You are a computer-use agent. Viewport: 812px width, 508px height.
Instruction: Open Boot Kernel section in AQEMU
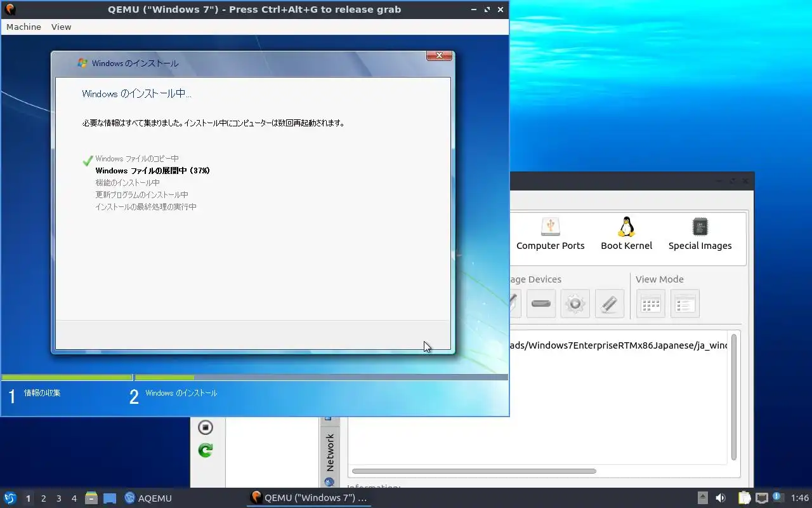[626, 234]
